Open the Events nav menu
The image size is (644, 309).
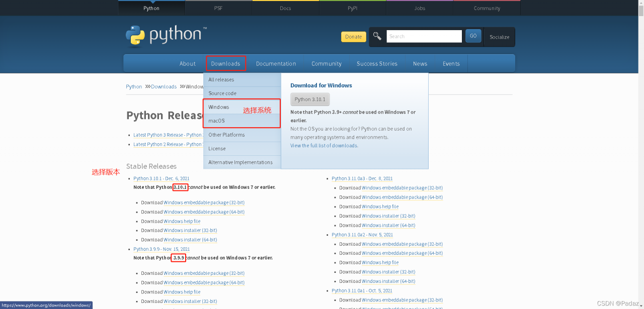(451, 64)
